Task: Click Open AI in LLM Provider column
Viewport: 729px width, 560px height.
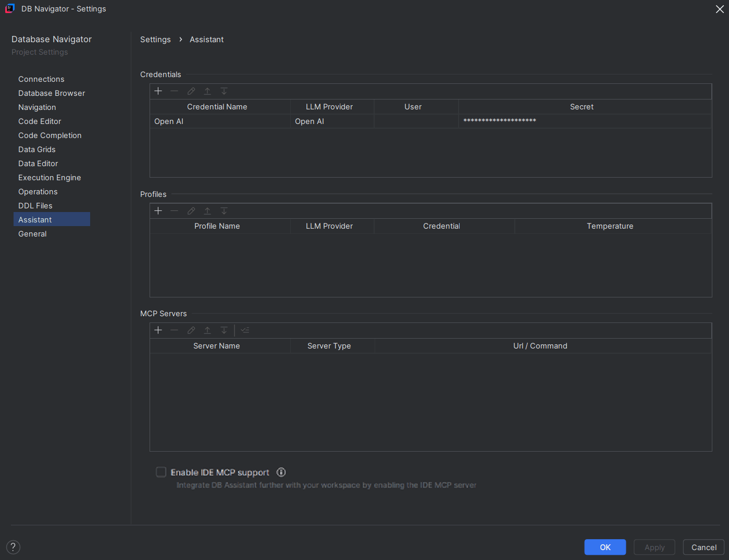Action: point(332,121)
